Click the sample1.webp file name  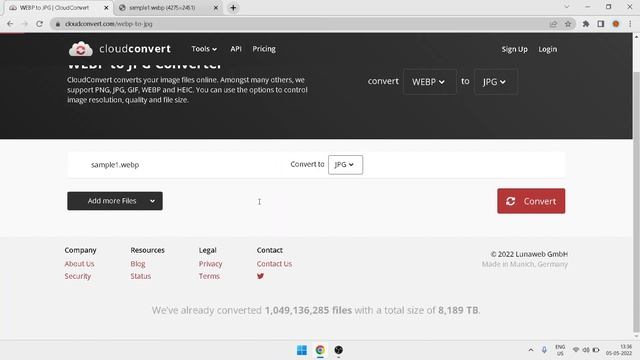(115, 165)
